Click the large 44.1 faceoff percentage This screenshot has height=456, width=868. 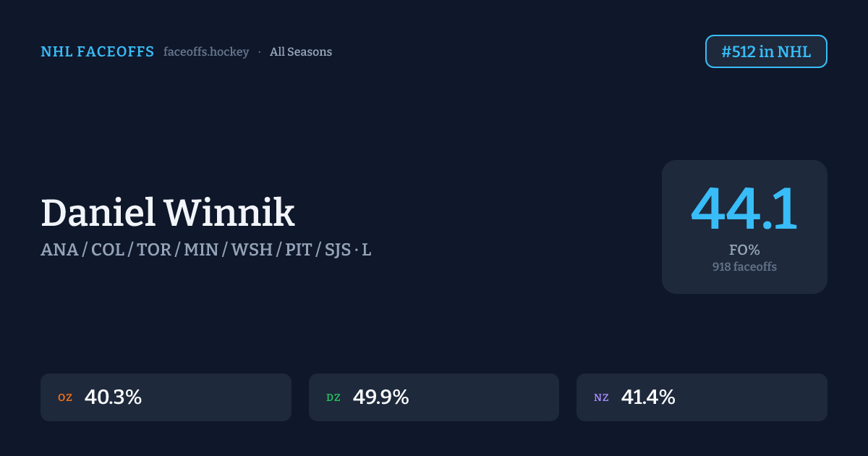tap(744, 210)
